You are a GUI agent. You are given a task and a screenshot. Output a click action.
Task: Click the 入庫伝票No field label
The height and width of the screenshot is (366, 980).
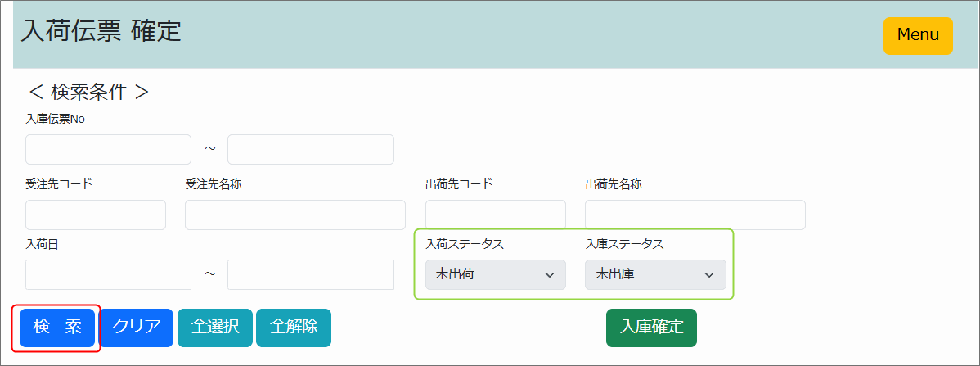(x=56, y=120)
